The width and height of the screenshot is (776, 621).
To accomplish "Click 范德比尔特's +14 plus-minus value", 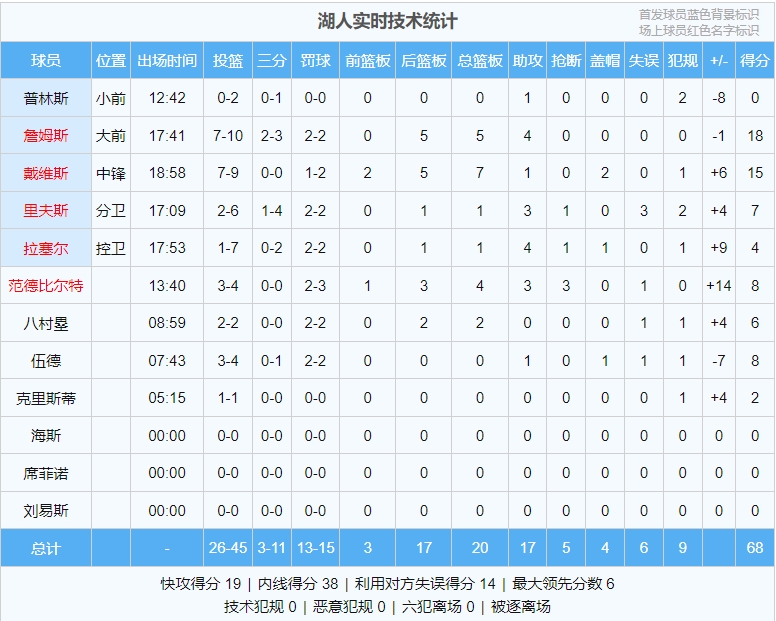I will [x=719, y=286].
